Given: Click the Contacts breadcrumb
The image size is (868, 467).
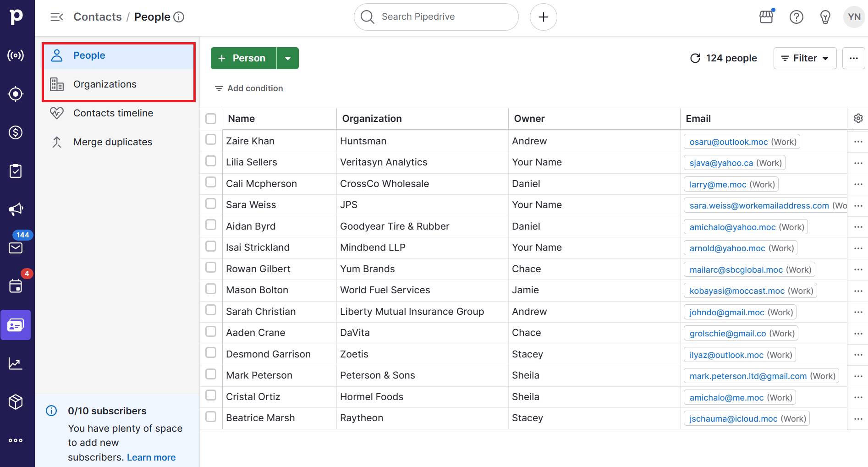Looking at the screenshot, I should [98, 17].
